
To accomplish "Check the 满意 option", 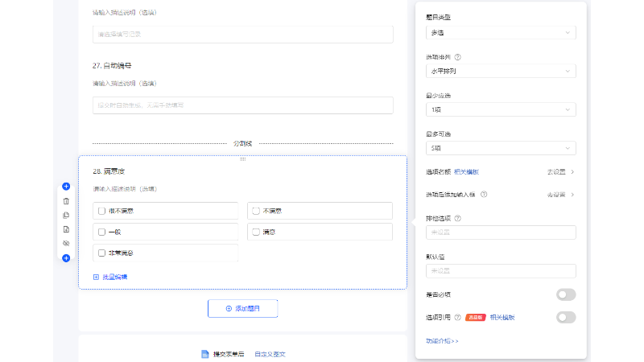I will [256, 232].
